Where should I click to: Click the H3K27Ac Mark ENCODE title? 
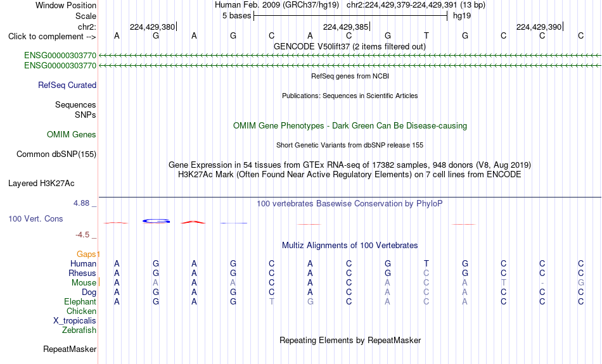coord(350,175)
